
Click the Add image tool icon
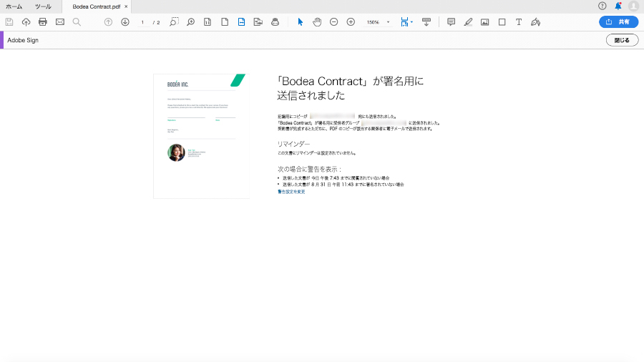(485, 22)
